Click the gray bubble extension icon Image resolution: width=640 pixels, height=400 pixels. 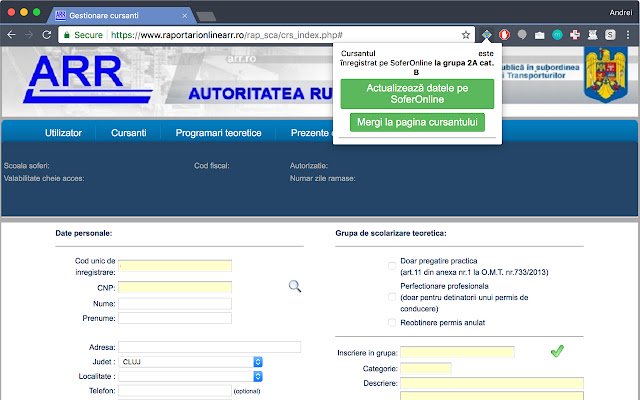point(522,35)
